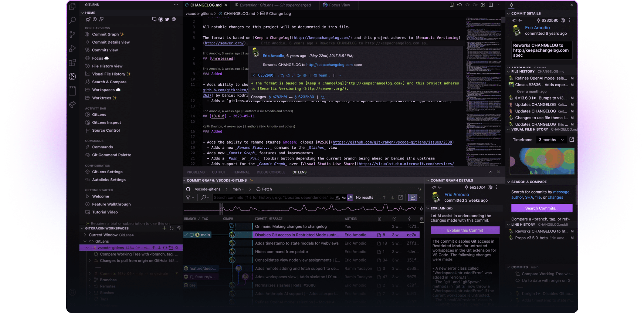Toggle the minimap chart button in graph

coord(413,198)
